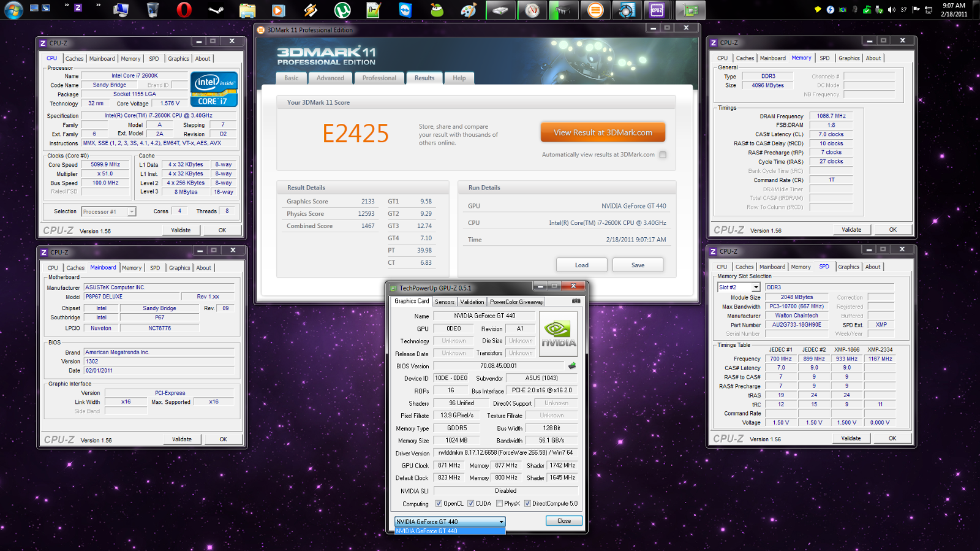Launch Paint palette icon in taskbar
The image size is (980, 551).
coord(469,10)
